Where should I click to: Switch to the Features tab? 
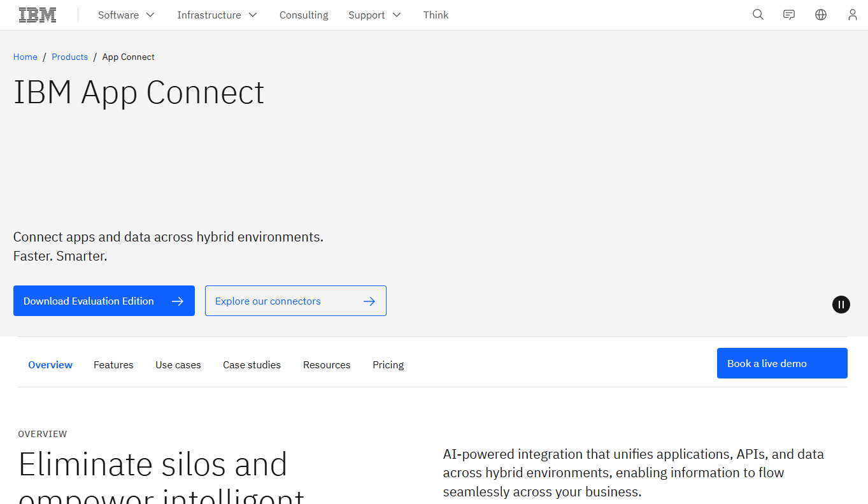point(113,365)
